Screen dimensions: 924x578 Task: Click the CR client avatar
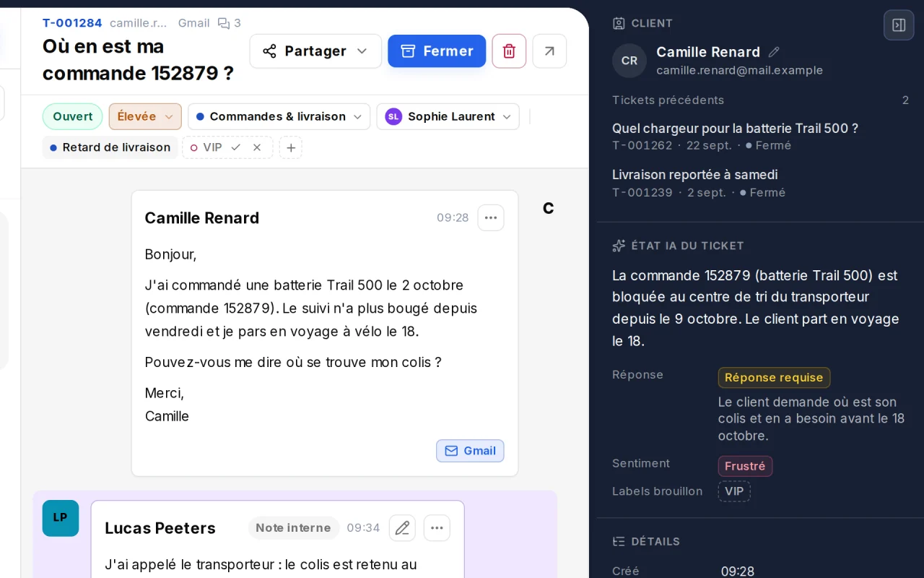pos(629,61)
